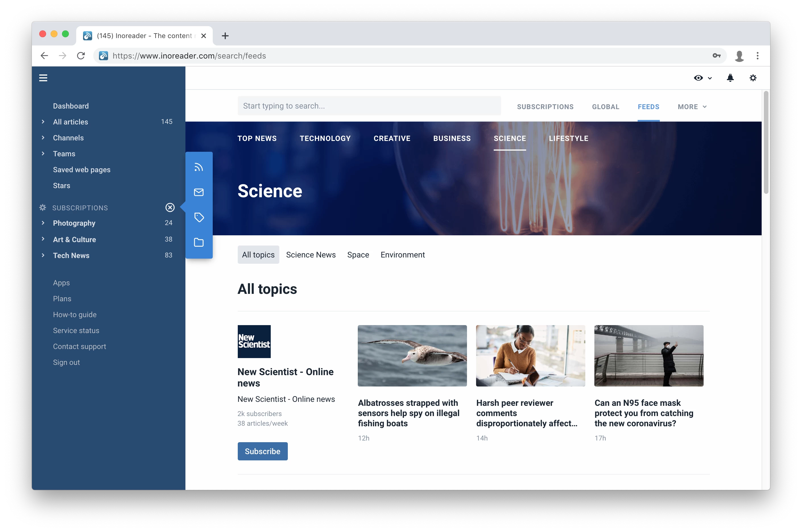The height and width of the screenshot is (532, 802).
Task: Switch to the GLOBAL search tab
Action: [605, 107]
